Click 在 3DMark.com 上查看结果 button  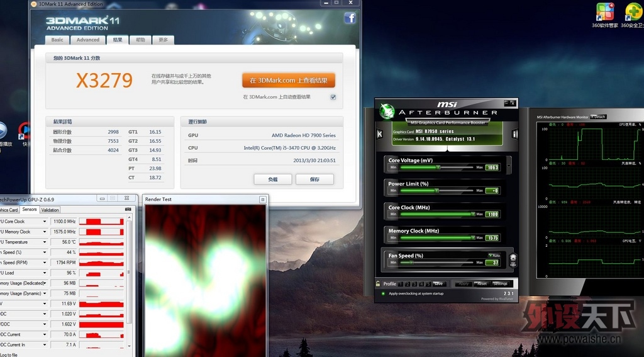pyautogui.click(x=289, y=81)
